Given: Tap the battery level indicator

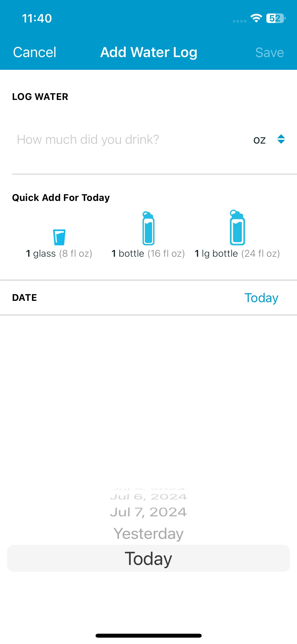Looking at the screenshot, I should [276, 18].
